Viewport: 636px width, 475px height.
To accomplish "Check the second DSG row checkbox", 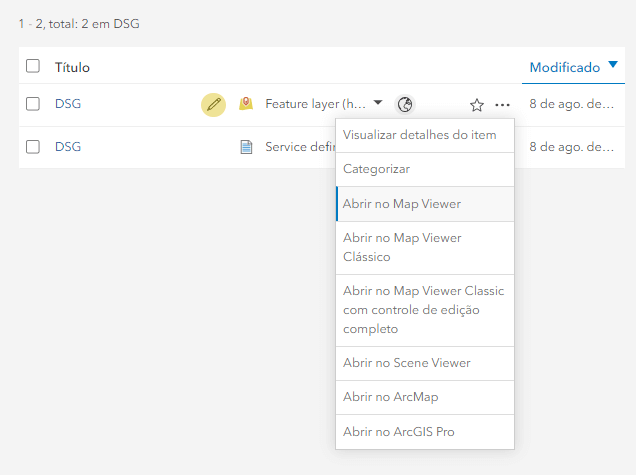I will (33, 147).
